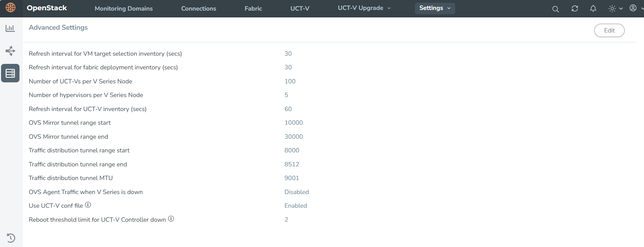Click info icon next to Use UCT-V conf file
Viewport: 644px width, 247px height.
88,205
